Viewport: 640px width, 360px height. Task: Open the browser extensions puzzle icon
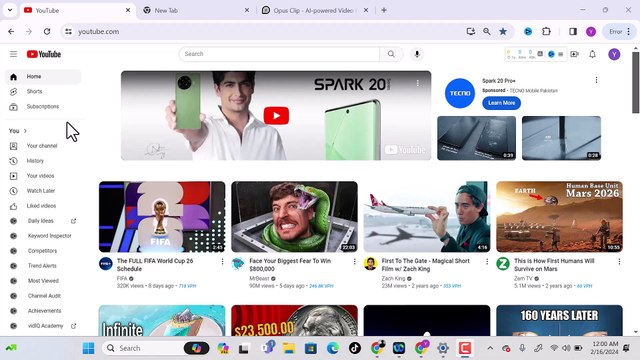click(546, 31)
